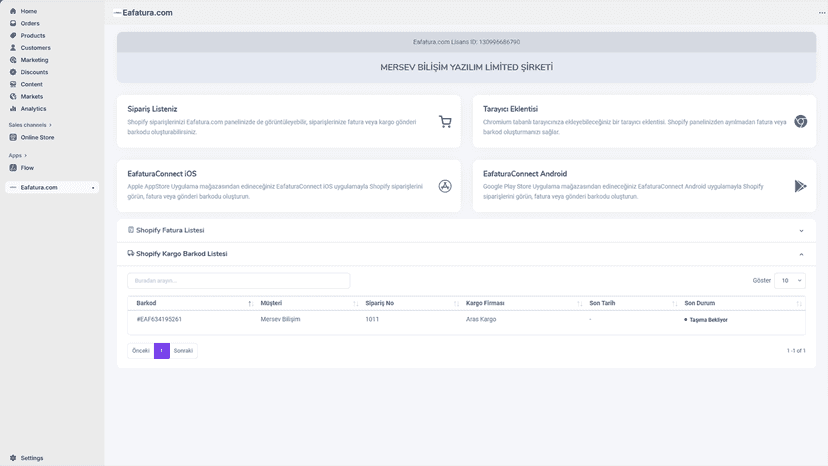Click the 'Buradan arayın...' search field
Viewport: 828px width, 466px height.
pyautogui.click(x=238, y=281)
